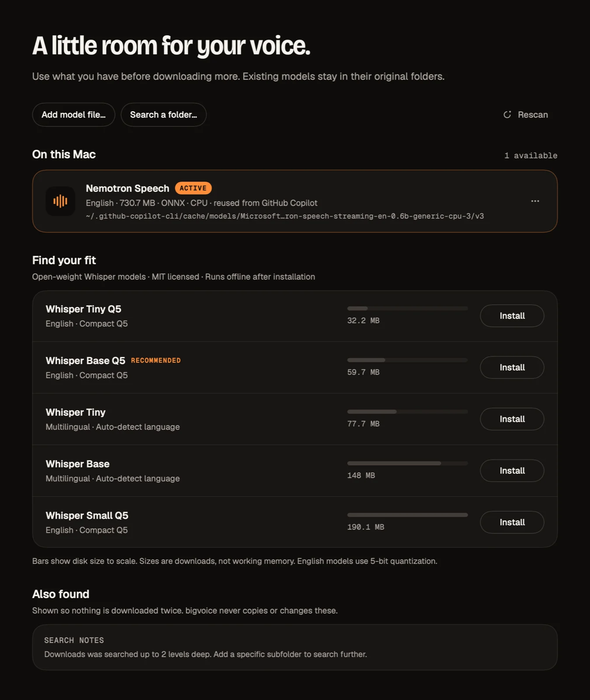Install Whisper Small Q5

point(512,522)
